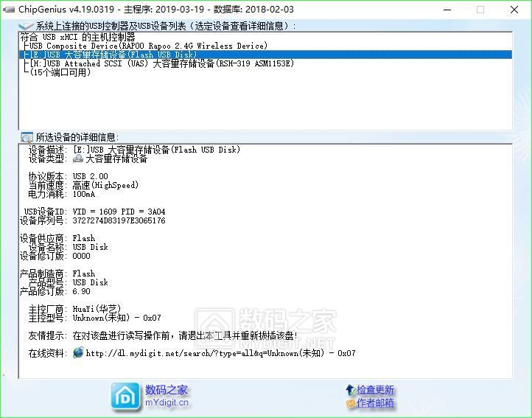
Task: Click the power consumption value 100mA
Action: (84, 194)
